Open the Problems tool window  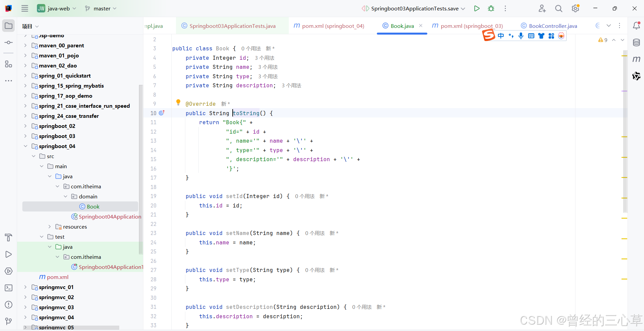pos(9,305)
